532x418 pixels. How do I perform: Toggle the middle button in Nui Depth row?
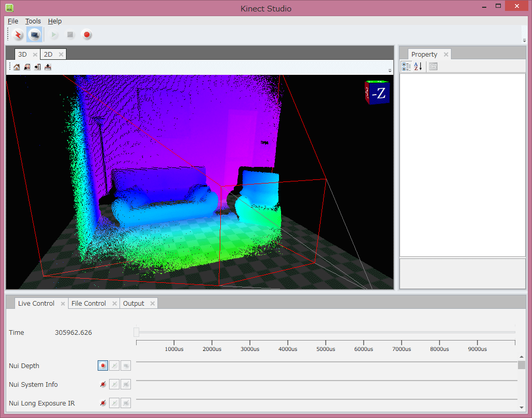click(x=114, y=365)
